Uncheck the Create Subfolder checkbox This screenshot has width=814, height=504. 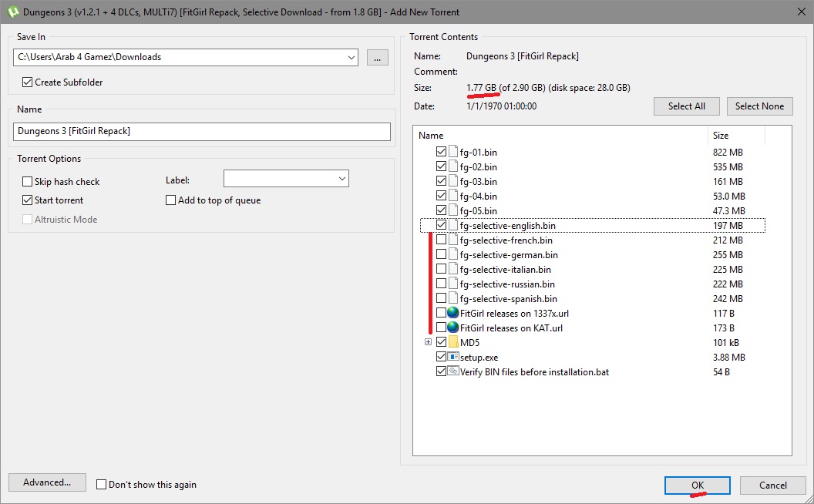click(28, 82)
